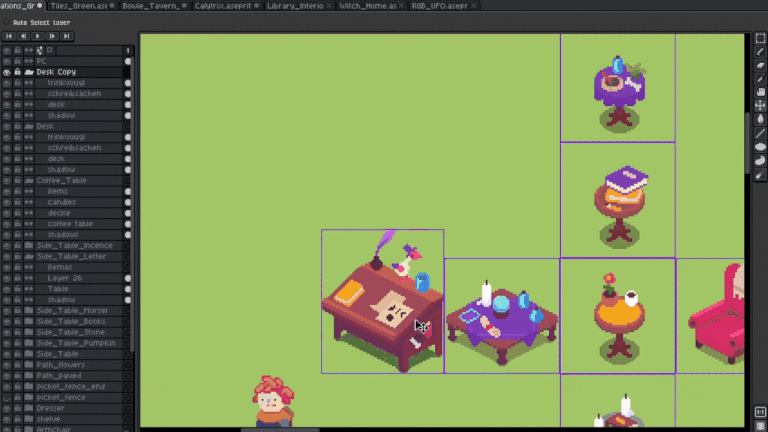Screen dimensions: 768x432
Task: Click the Play animation button
Action: (38, 36)
